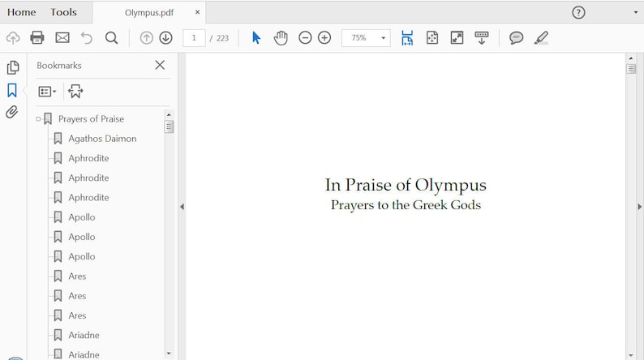Open the help question mark
This screenshot has width=644, height=360.
pos(578,13)
